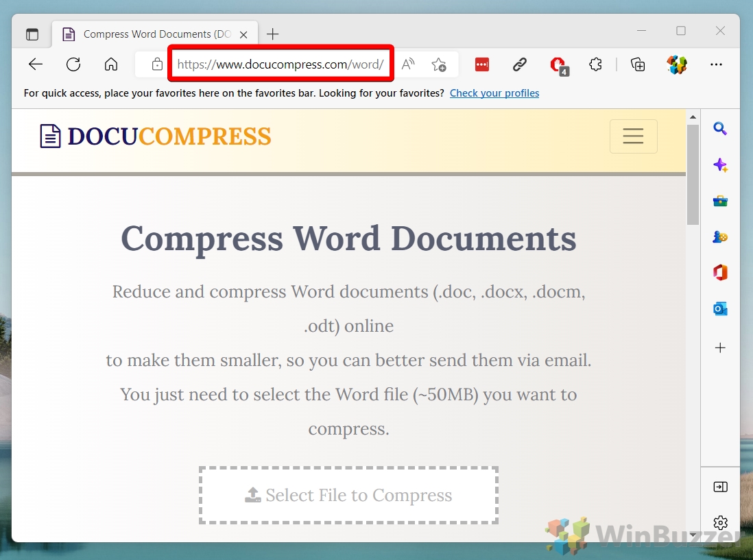
Task: Click the link chain extension icon
Action: (x=520, y=64)
